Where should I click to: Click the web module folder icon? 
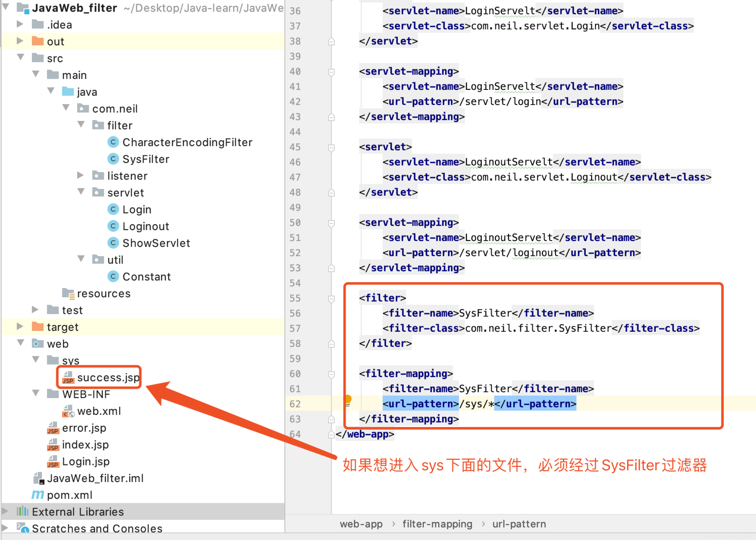[38, 343]
